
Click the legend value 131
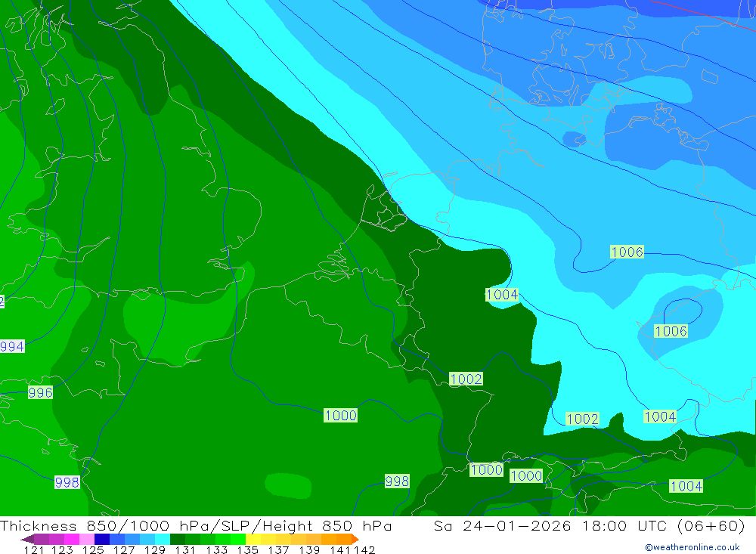tap(184, 549)
